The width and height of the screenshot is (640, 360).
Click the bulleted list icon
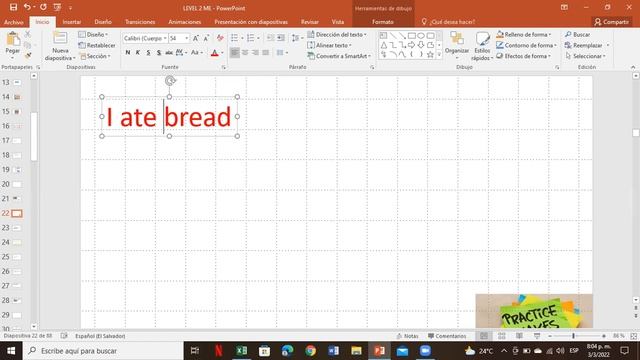(234, 38)
